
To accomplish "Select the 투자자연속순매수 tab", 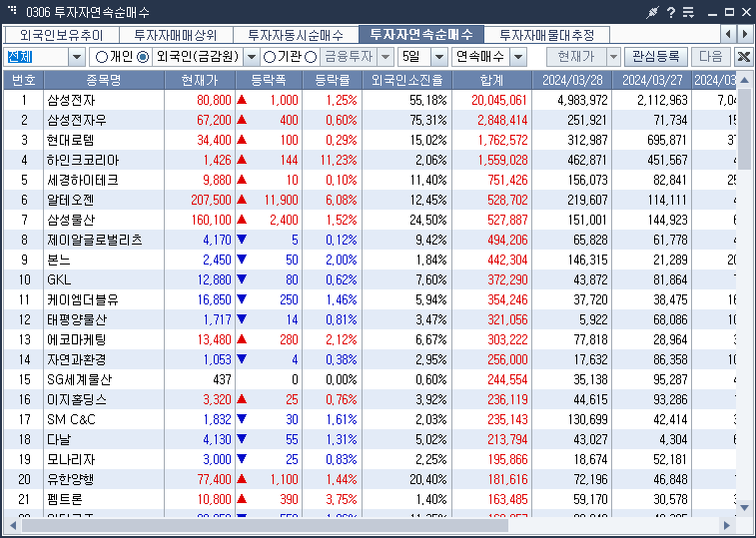I will point(421,35).
